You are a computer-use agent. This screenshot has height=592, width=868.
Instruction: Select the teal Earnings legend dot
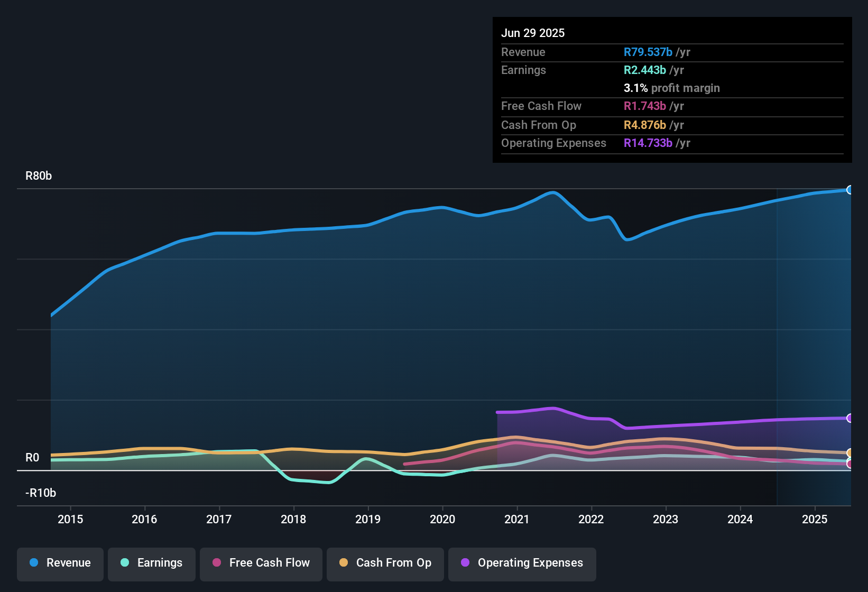[125, 563]
